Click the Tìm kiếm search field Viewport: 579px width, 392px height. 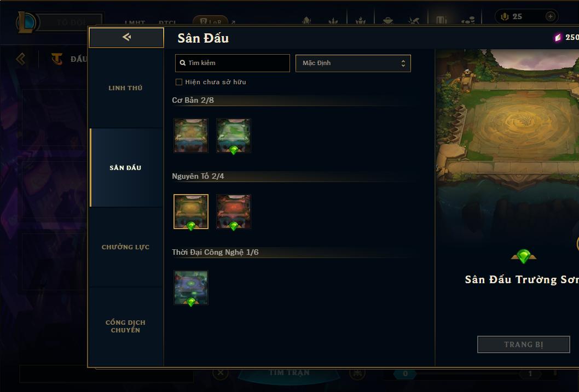[232, 63]
